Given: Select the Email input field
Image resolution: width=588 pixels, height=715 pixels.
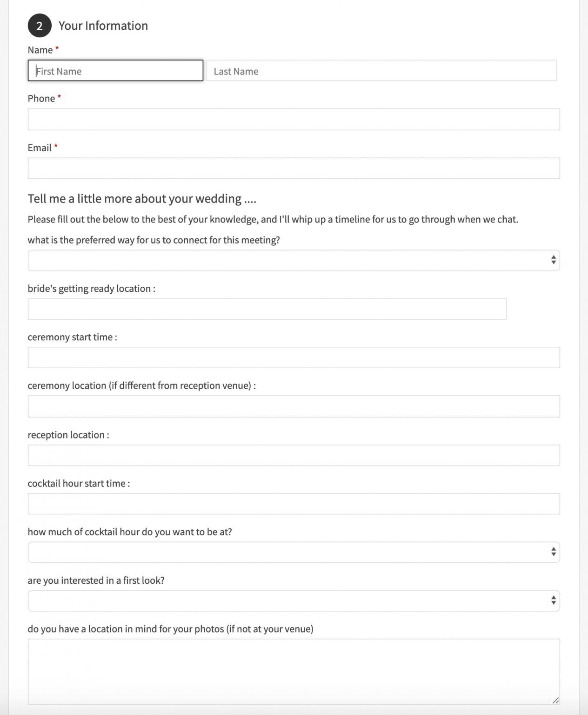Looking at the screenshot, I should pos(294,168).
